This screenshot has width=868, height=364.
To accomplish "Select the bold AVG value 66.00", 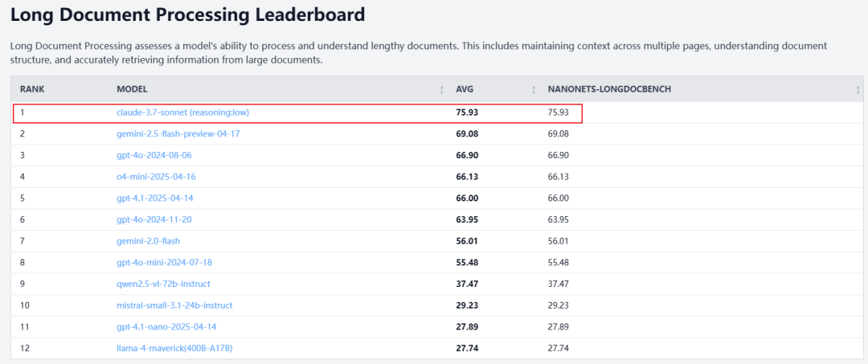I will point(467,198).
